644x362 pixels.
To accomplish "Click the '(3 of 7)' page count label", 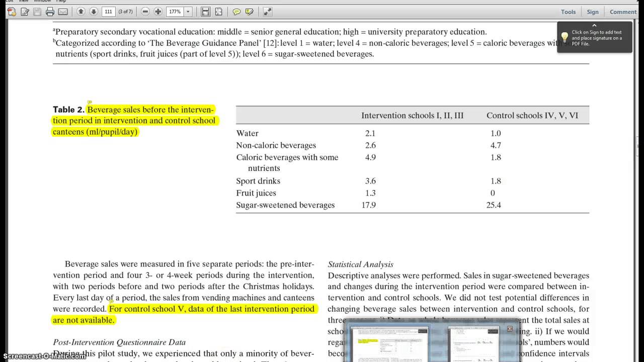I will point(125,12).
